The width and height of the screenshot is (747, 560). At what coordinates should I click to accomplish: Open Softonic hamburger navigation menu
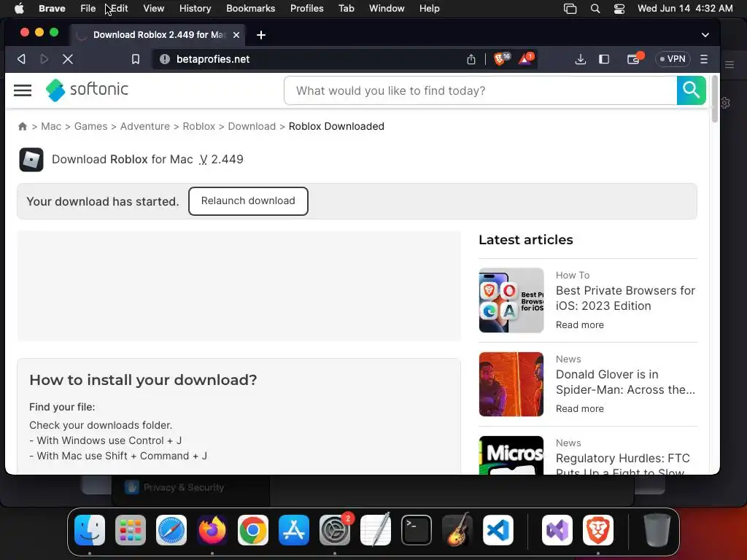pos(23,90)
